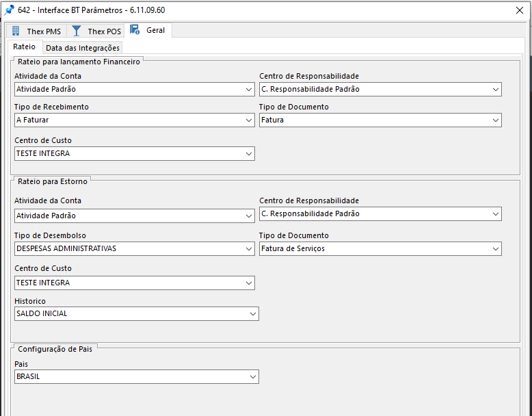Click the 'Configuração de Pais' group title

55,349
